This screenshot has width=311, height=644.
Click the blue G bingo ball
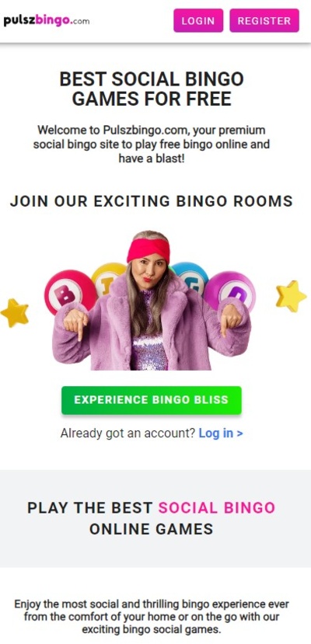[191, 276]
